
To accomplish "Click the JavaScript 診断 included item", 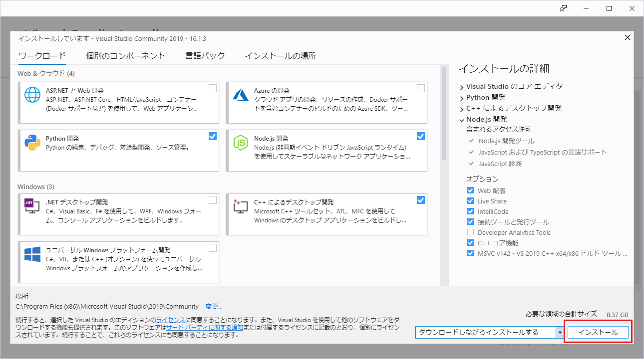I will 500,164.
